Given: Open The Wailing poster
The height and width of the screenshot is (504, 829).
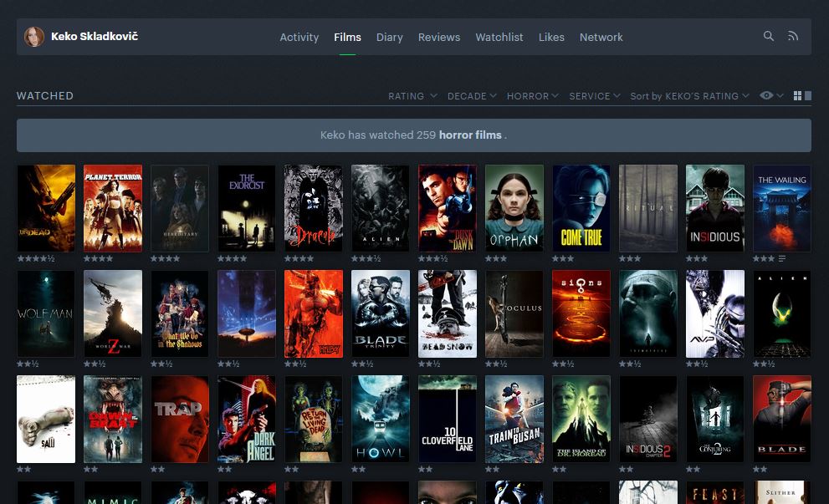Looking at the screenshot, I should click(x=782, y=208).
